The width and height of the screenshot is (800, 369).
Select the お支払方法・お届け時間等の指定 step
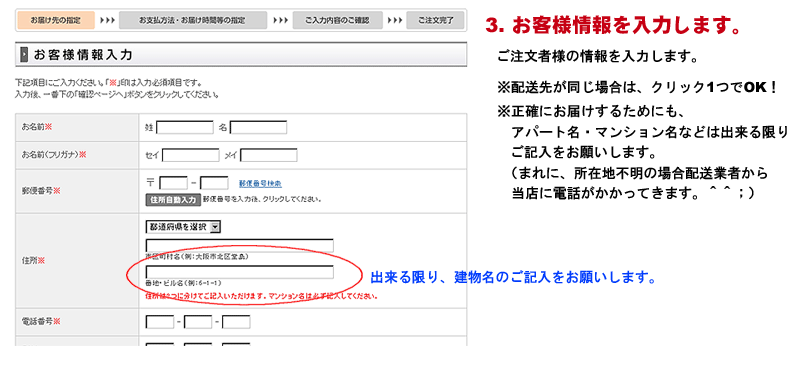pos(192,20)
